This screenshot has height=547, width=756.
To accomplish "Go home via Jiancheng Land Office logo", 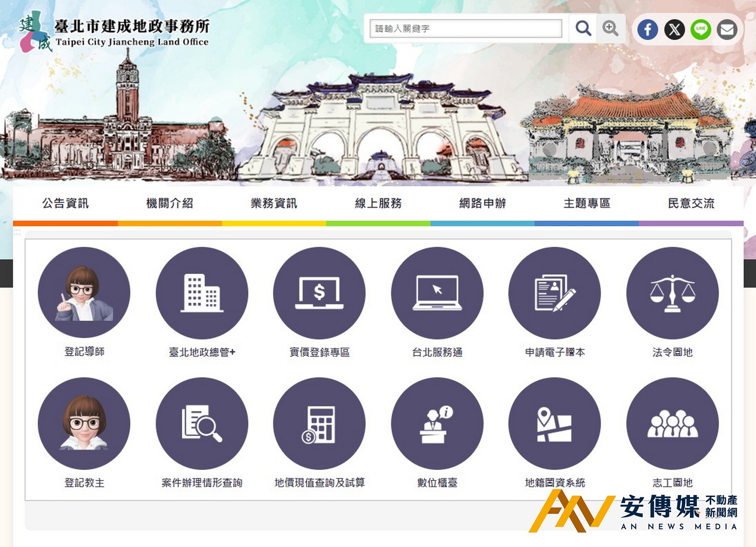I will click(114, 33).
